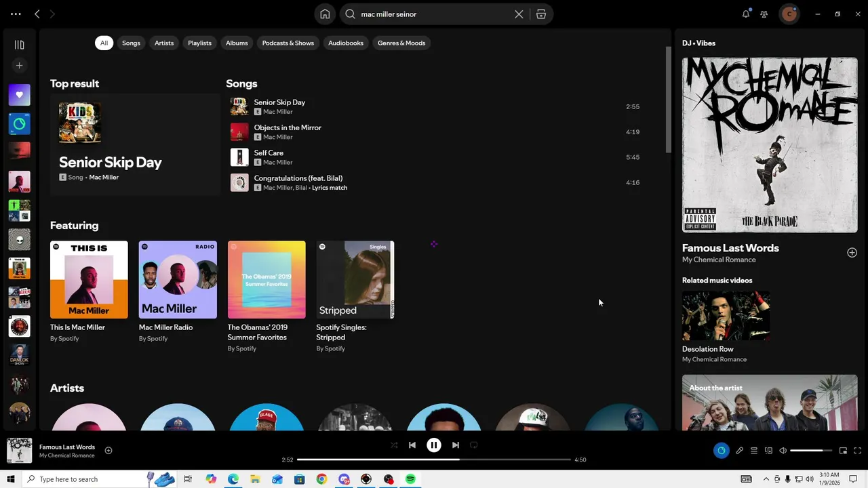Select Self Care song row
The image size is (868, 488).
(436, 157)
